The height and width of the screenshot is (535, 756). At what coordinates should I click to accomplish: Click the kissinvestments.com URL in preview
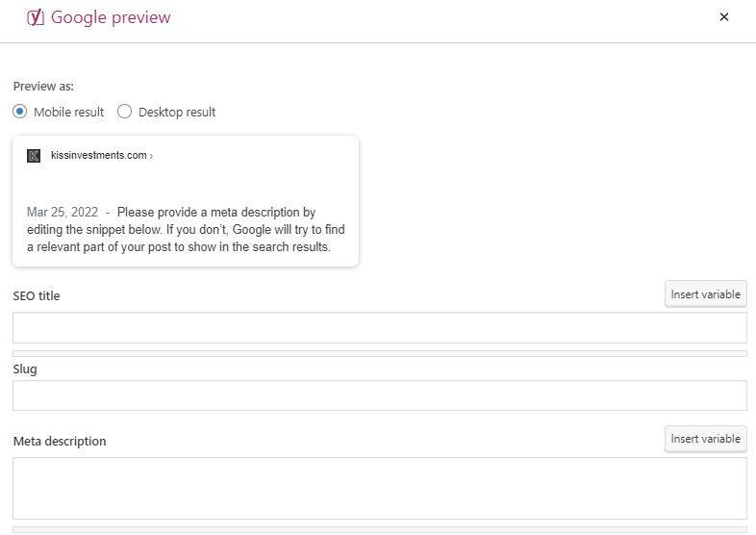click(x=99, y=155)
